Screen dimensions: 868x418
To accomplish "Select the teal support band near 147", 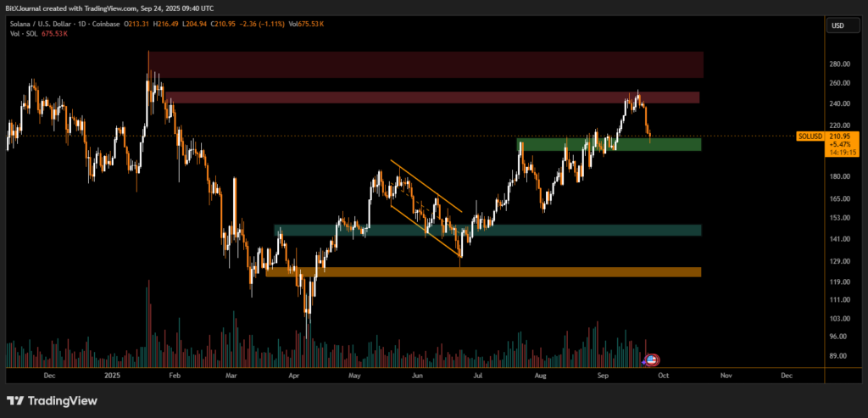I will tap(487, 230).
